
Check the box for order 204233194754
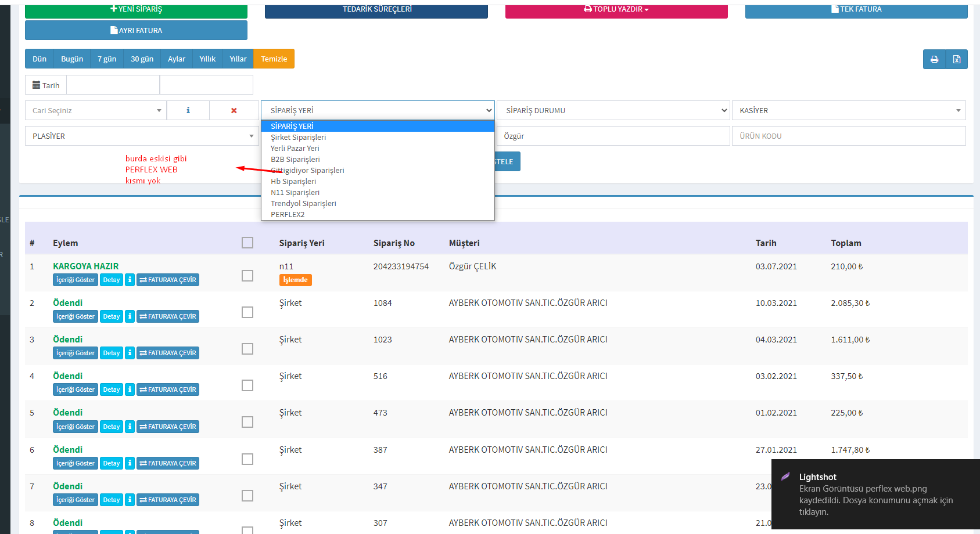(x=247, y=276)
